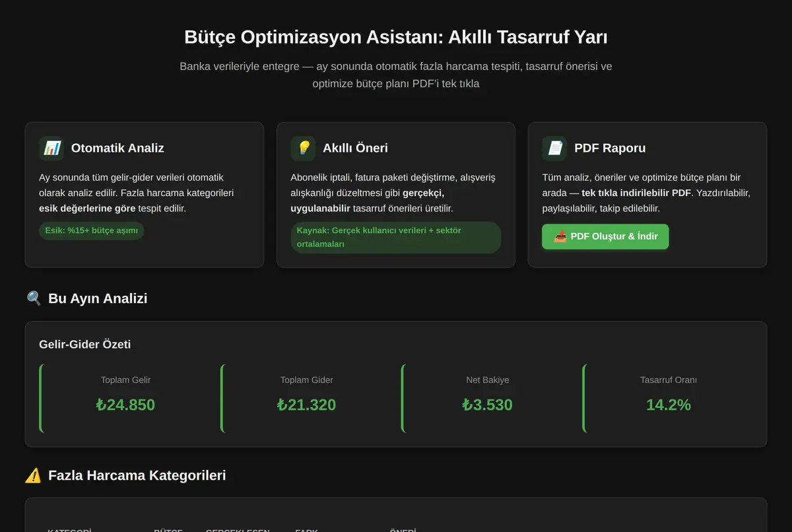Click the 'Esik: %15+ bütçe aşımı' badge
Image resolution: width=792 pixels, height=532 pixels.
[91, 231]
